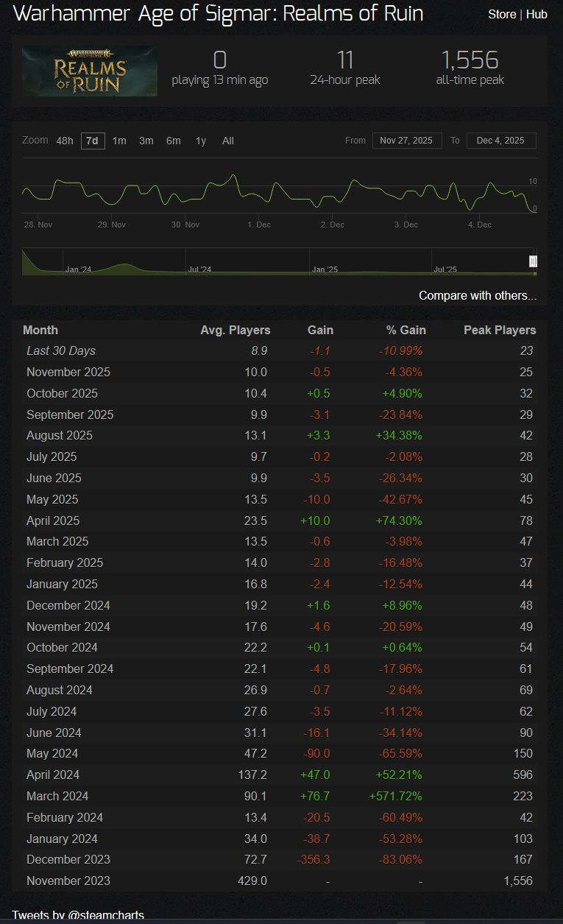
Task: Click the From date field Nov 27, 2025
Action: click(x=407, y=141)
